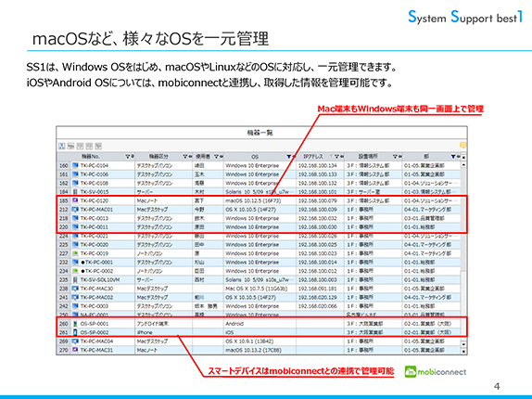Sort by the 設置場所 column header
This screenshot has height=399, width=532.
point(368,157)
